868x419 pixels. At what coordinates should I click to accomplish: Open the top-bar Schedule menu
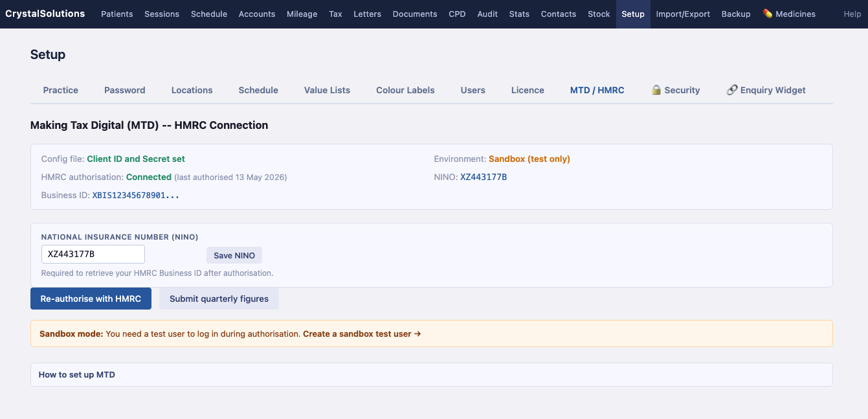[209, 14]
